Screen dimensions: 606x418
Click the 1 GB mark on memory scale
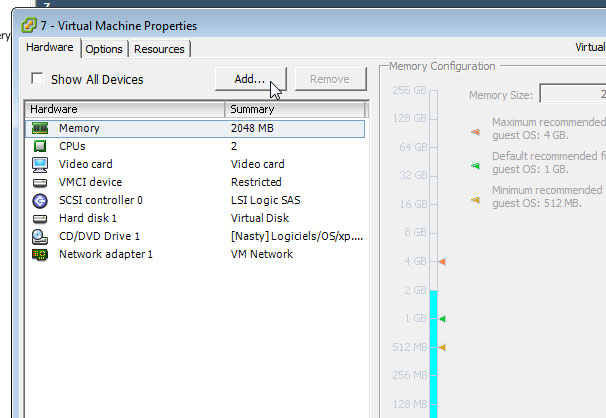tap(415, 318)
